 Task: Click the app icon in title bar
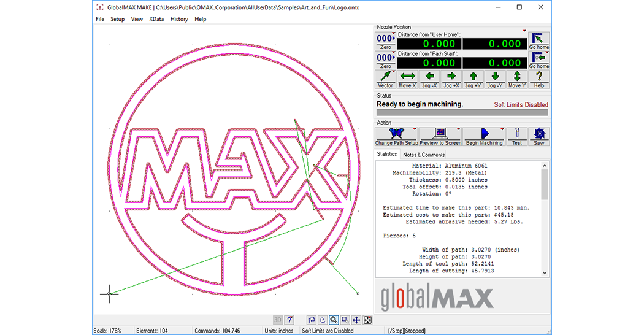[x=100, y=7]
